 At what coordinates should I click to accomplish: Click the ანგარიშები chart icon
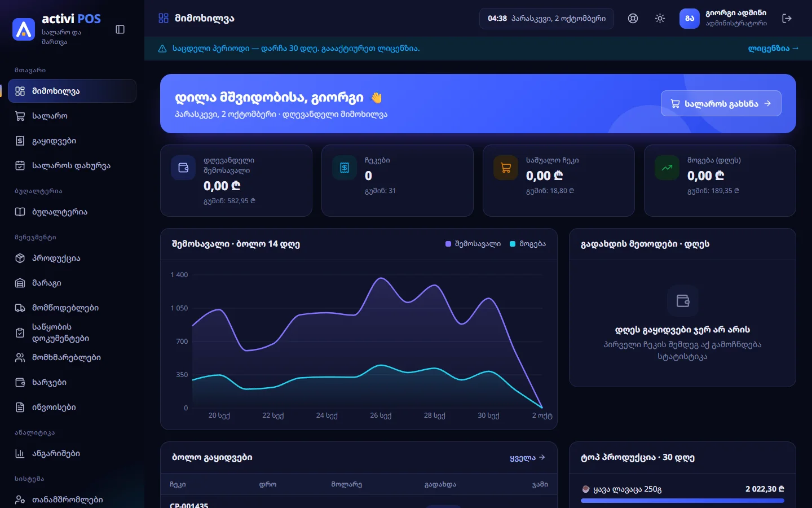[20, 453]
